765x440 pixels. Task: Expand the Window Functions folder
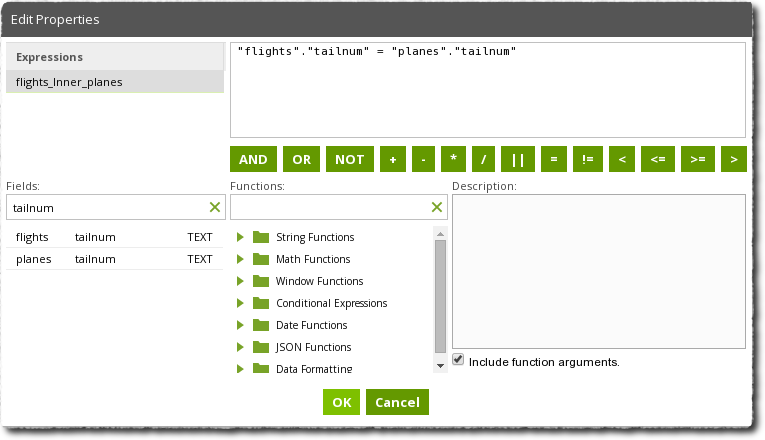(x=240, y=281)
